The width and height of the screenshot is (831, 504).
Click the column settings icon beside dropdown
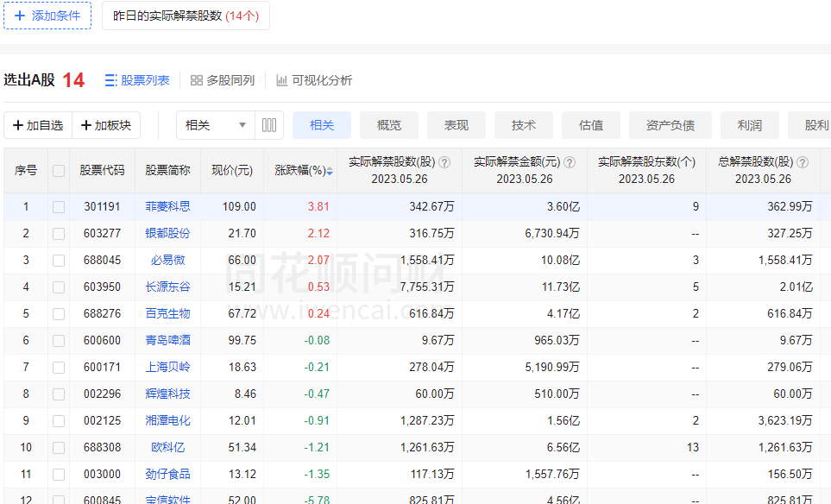click(269, 125)
